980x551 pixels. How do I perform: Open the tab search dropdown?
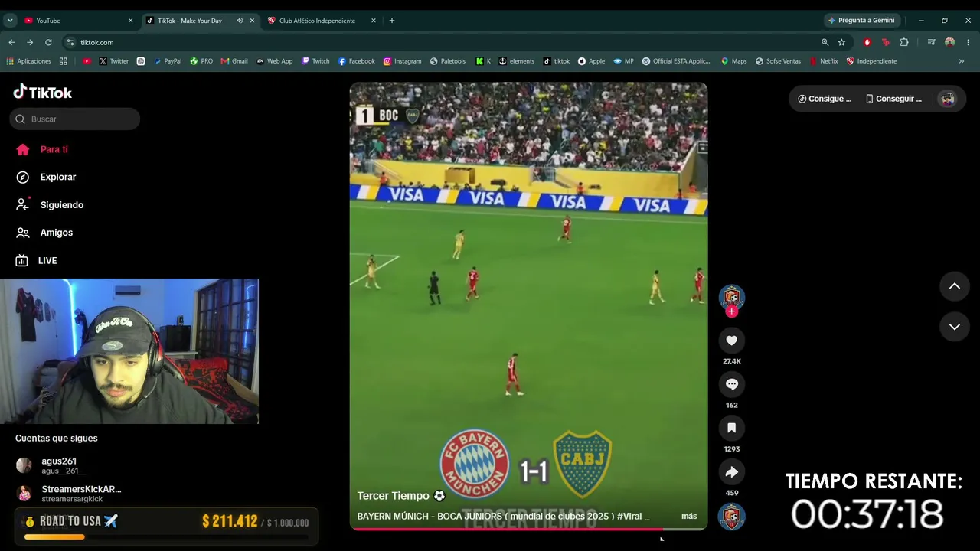(x=10, y=21)
